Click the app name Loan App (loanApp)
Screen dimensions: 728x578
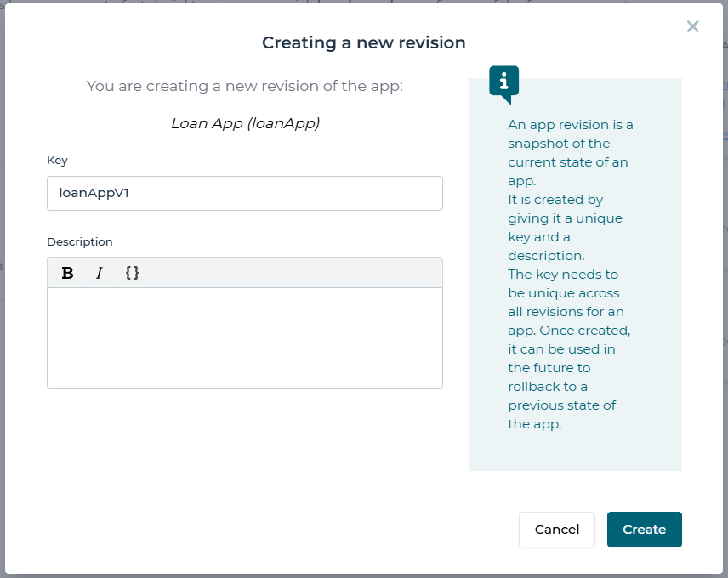pyautogui.click(x=244, y=122)
